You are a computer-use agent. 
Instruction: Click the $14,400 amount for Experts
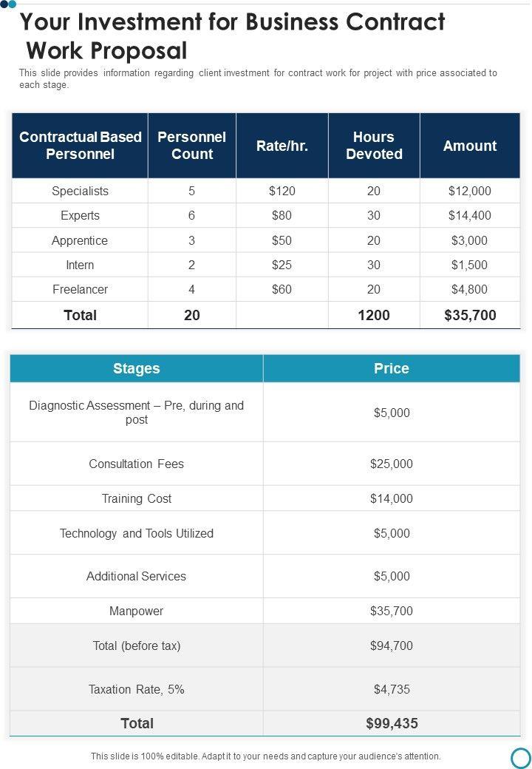(470, 216)
